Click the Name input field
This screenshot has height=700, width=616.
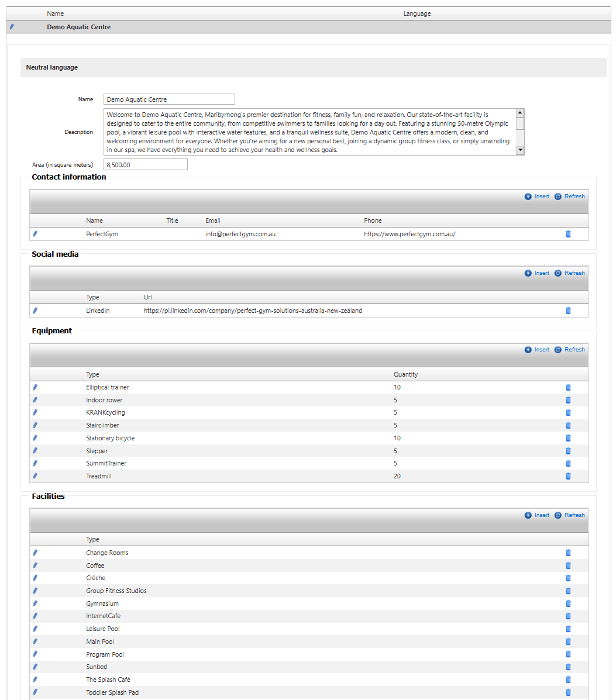(x=169, y=99)
